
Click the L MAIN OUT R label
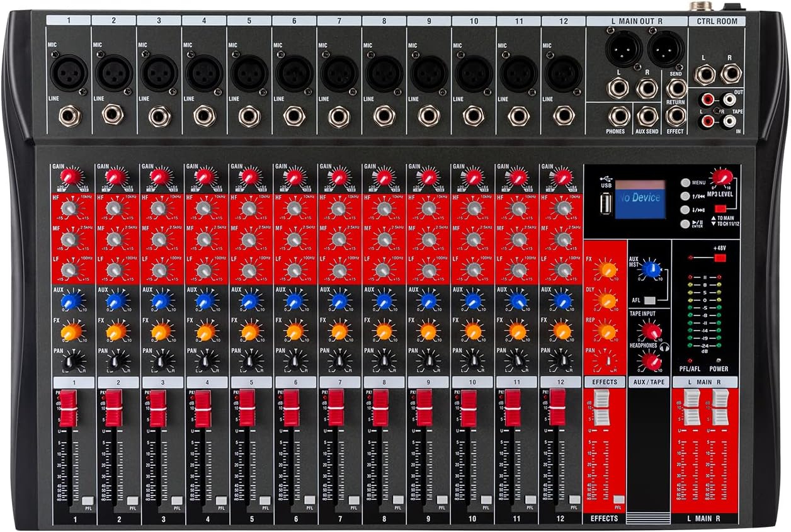click(636, 21)
